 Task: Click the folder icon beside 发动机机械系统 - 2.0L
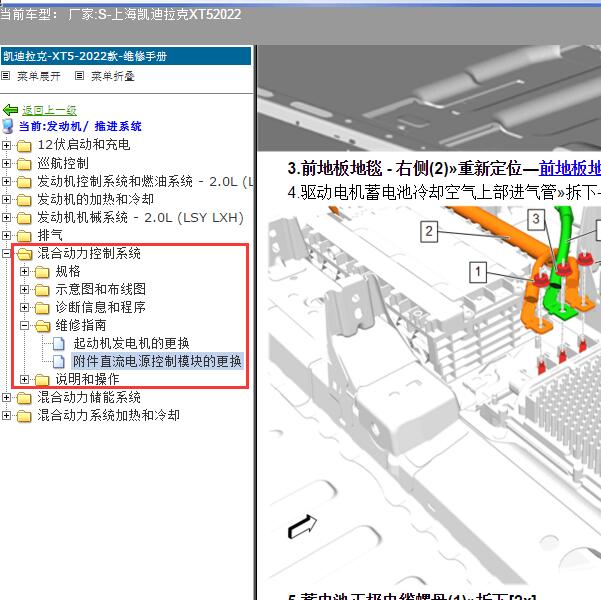[24, 218]
